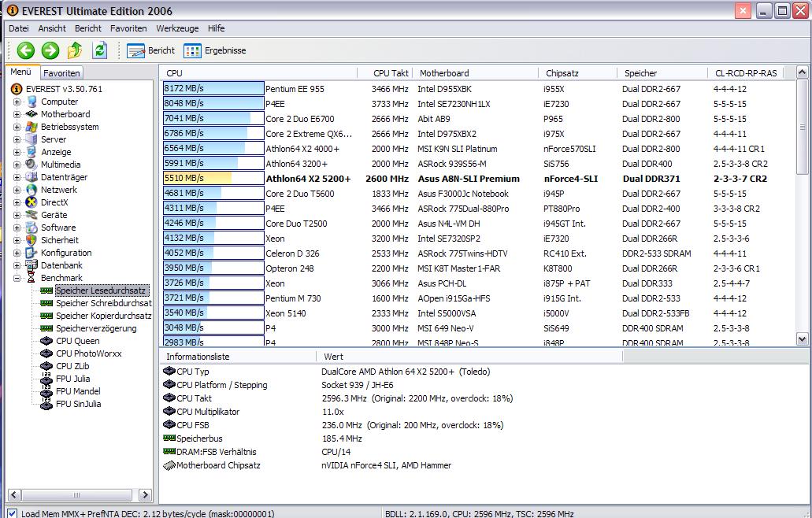Open the Speicher Schreibdurchsatz benchmark

tap(104, 303)
